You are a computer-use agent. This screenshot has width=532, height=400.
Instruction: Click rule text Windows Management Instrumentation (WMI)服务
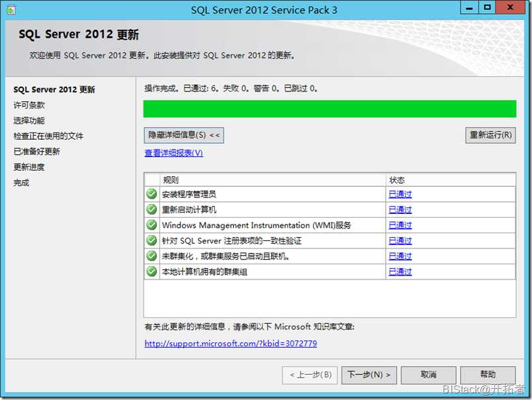(257, 225)
